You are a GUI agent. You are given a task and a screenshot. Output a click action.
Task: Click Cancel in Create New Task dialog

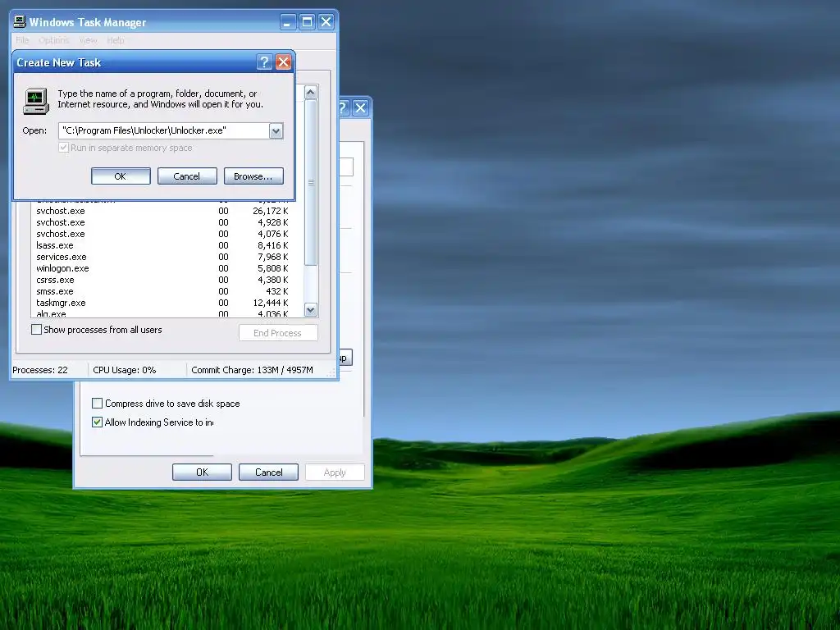click(x=187, y=176)
